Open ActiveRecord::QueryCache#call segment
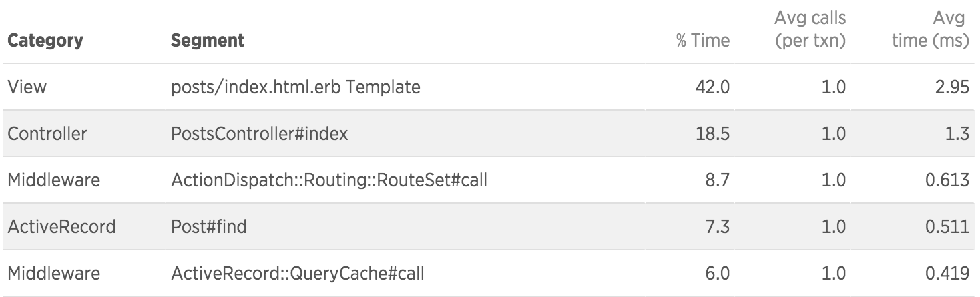The image size is (980, 297). [298, 273]
